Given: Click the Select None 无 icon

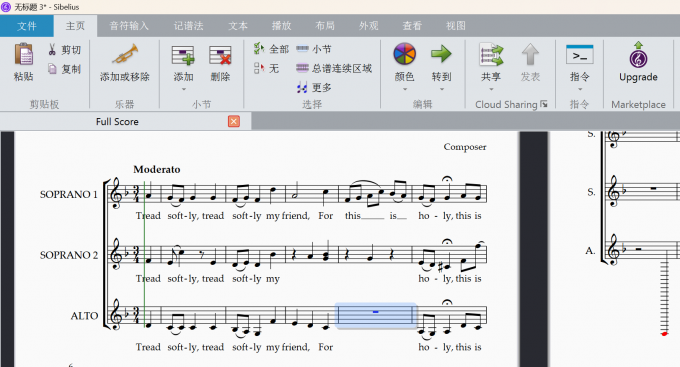Looking at the screenshot, I should tap(259, 68).
